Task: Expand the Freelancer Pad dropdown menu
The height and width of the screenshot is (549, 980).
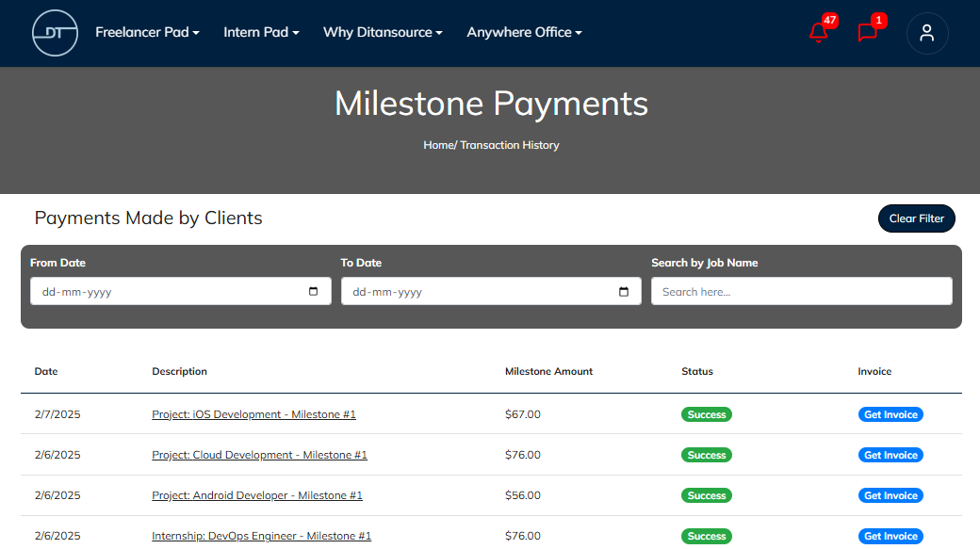Action: [x=147, y=32]
